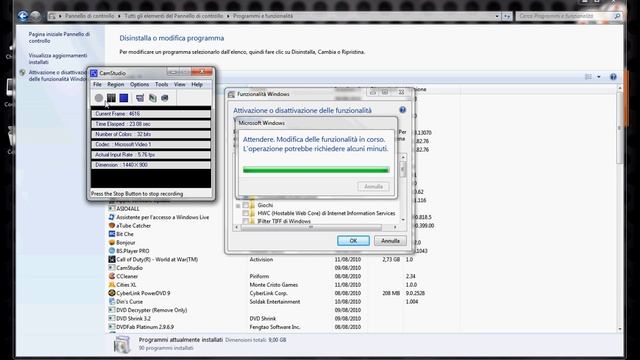Screen dimensions: 640x360
Task: Expand the breadcrumb arrow after Tutti gli elementi
Action: [x=228, y=16]
